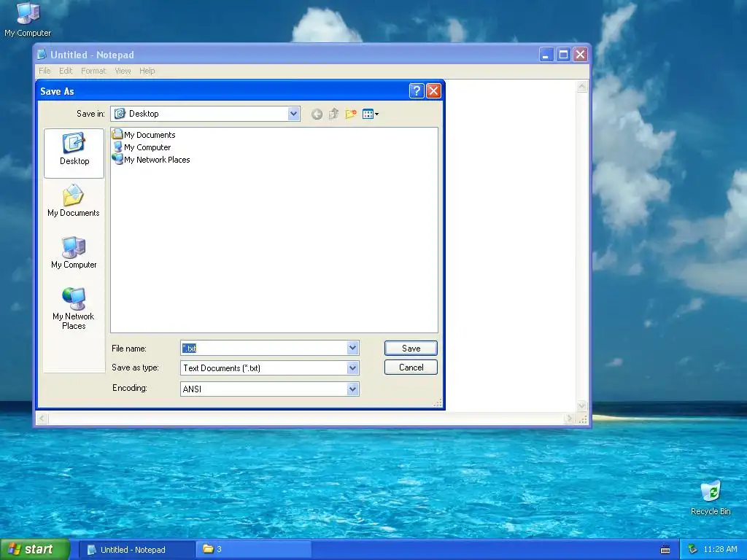Screen dimensions: 747x560
Task: Select My Documents in the places bar
Action: coord(74,201)
